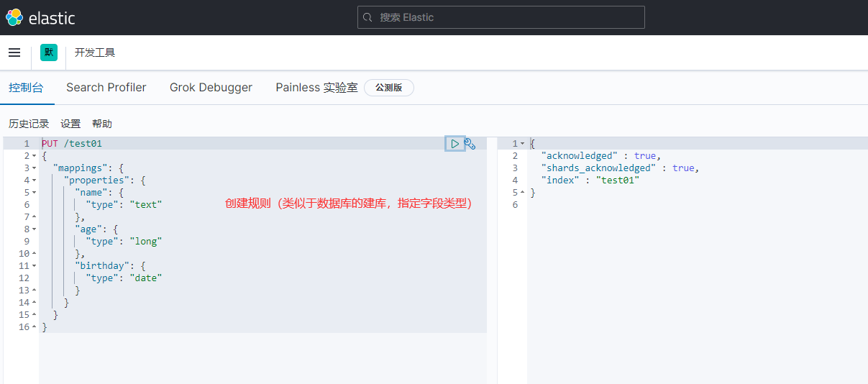Collapse the mappings fold on line 3

pyautogui.click(x=34, y=168)
